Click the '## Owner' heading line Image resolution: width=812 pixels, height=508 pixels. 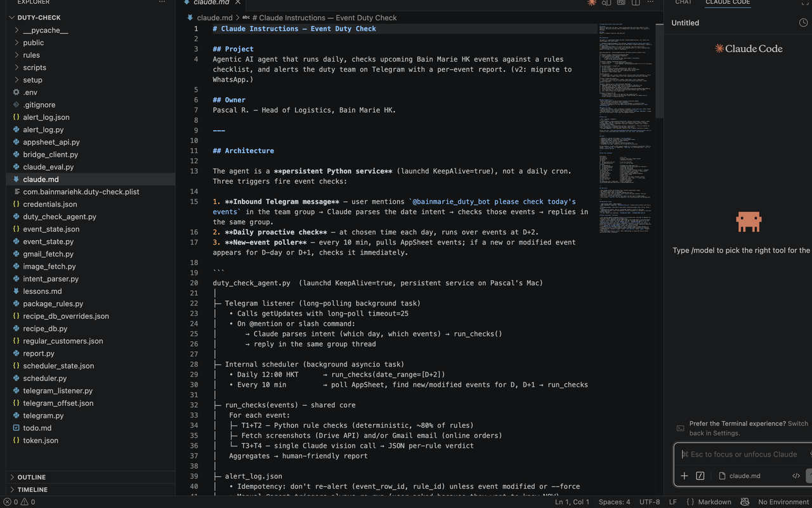[x=229, y=100]
